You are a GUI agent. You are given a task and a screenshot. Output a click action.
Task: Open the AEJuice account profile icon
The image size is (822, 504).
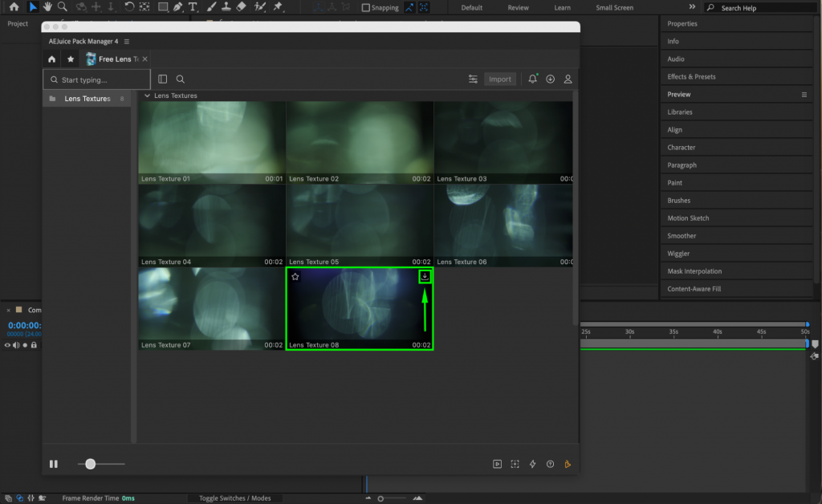[x=568, y=79]
